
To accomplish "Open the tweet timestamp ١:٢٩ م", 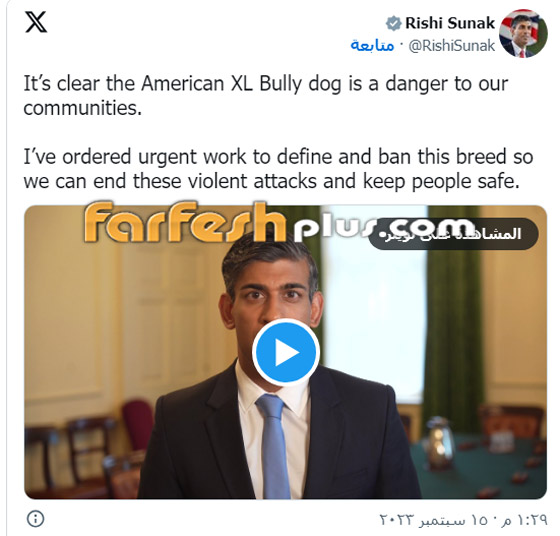I will (525, 520).
